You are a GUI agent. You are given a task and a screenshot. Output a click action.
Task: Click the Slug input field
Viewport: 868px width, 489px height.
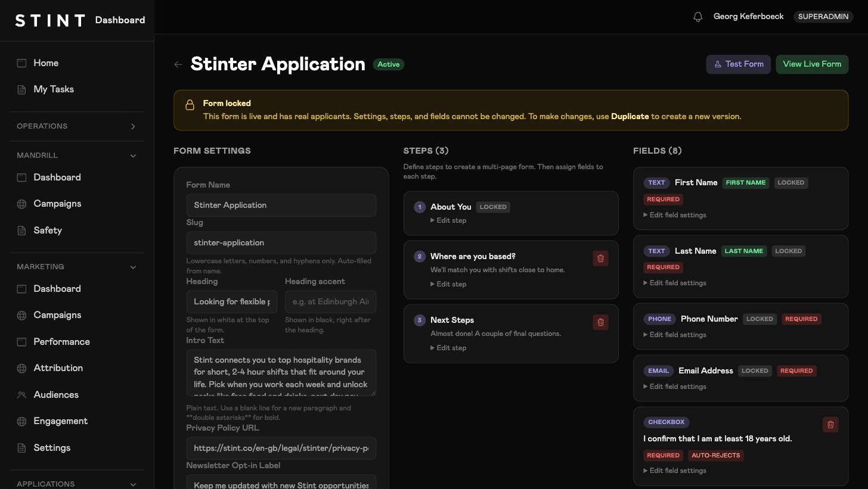tap(281, 243)
